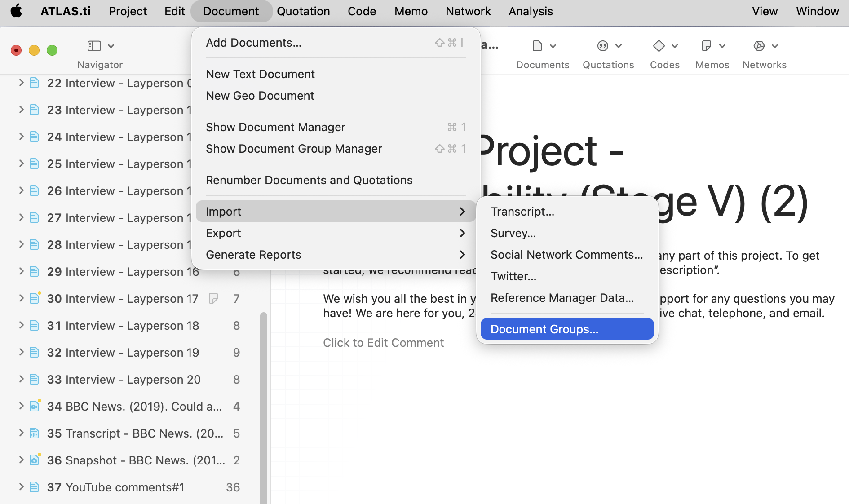
Task: Click to Edit Comment field
Action: coord(383,343)
